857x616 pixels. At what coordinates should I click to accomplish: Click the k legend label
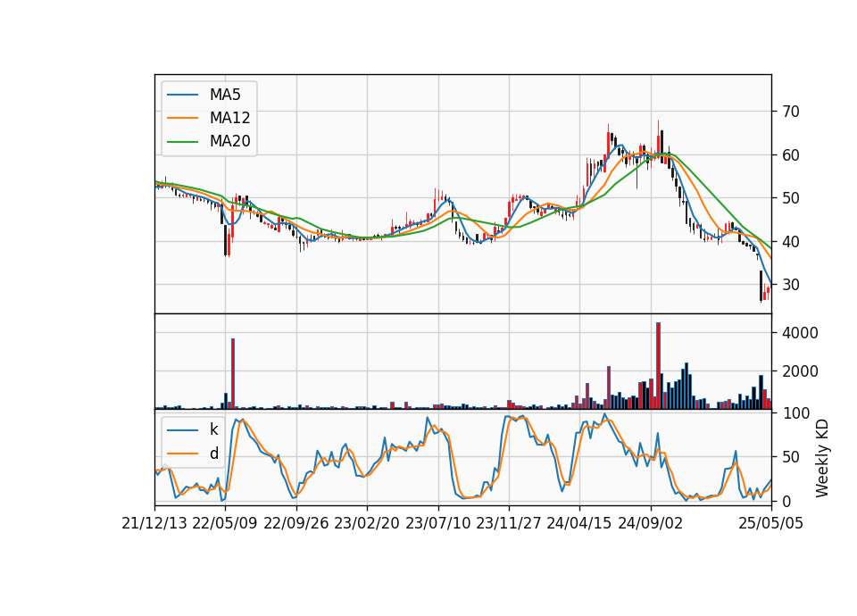click(213, 429)
